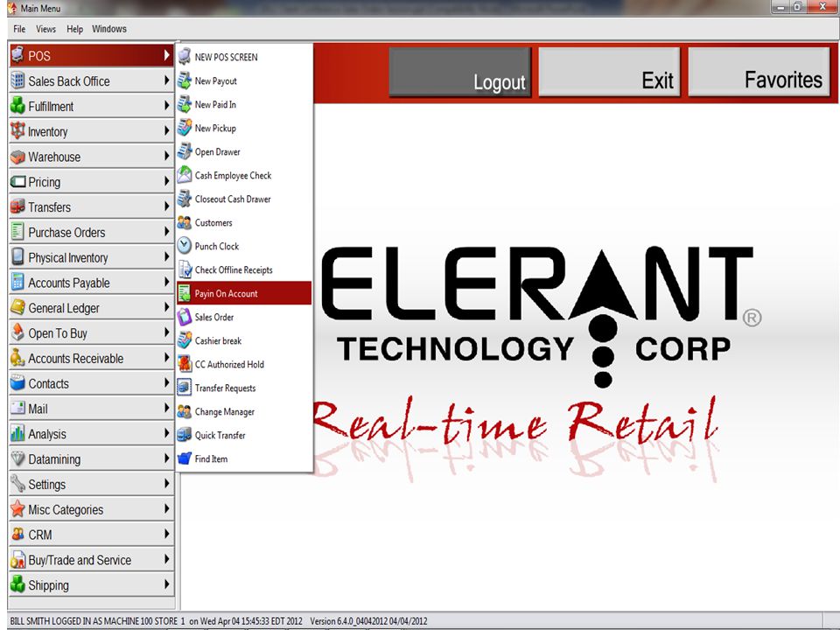
Task: Click the Warehouse module icon
Action: click(x=17, y=157)
